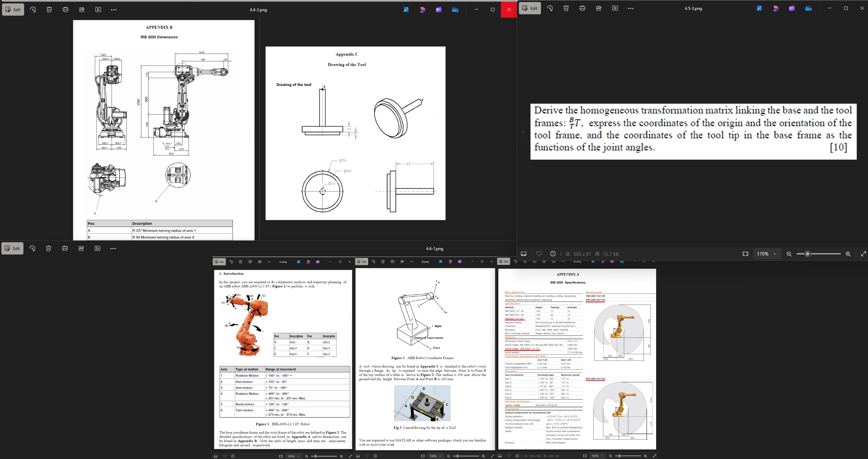
Task: Click Edit in the 4.4-2.png window
Action: point(13,10)
